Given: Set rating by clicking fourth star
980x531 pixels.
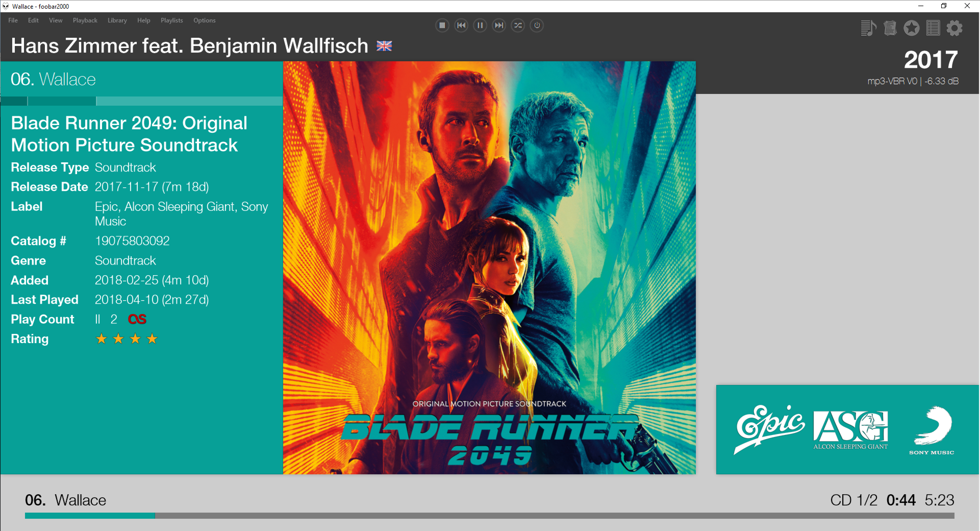Looking at the screenshot, I should pos(152,339).
